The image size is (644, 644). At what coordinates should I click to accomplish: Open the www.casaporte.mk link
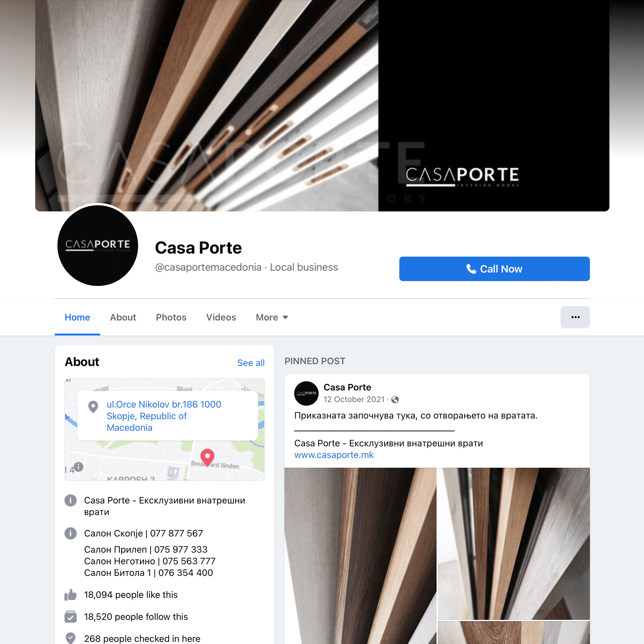(334, 455)
